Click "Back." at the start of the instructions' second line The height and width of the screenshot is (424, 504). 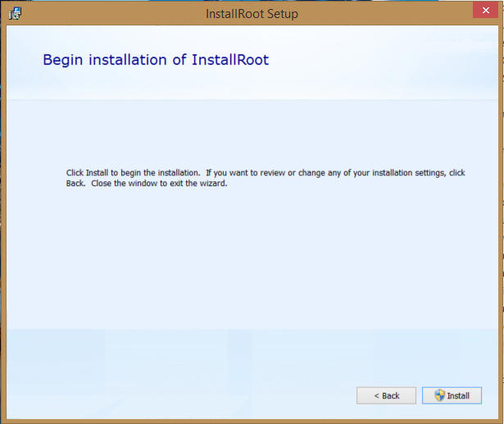click(75, 184)
